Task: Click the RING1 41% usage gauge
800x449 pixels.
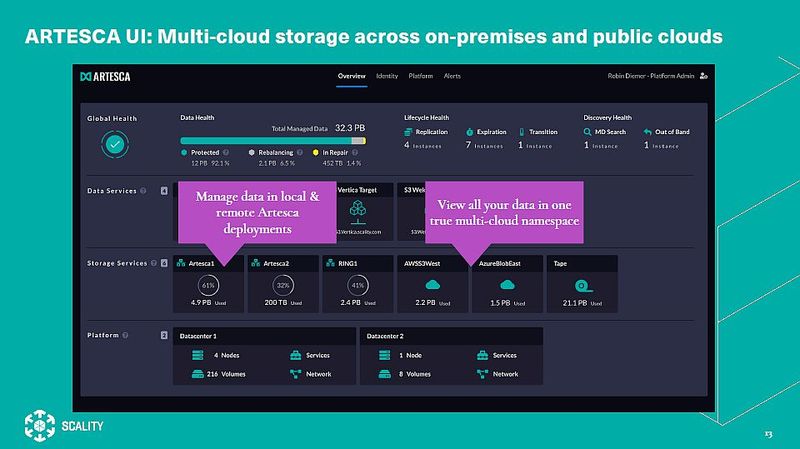Action: click(358, 286)
